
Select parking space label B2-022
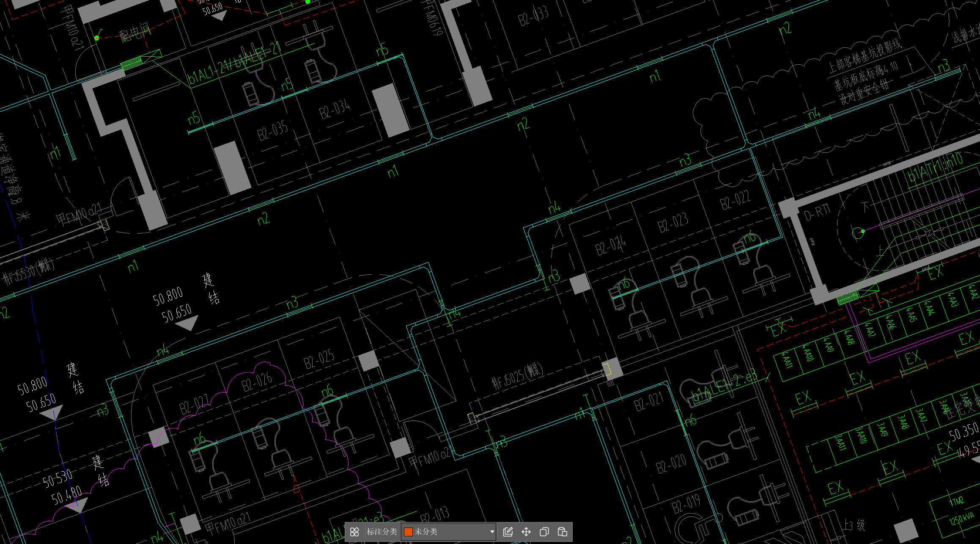click(x=736, y=200)
